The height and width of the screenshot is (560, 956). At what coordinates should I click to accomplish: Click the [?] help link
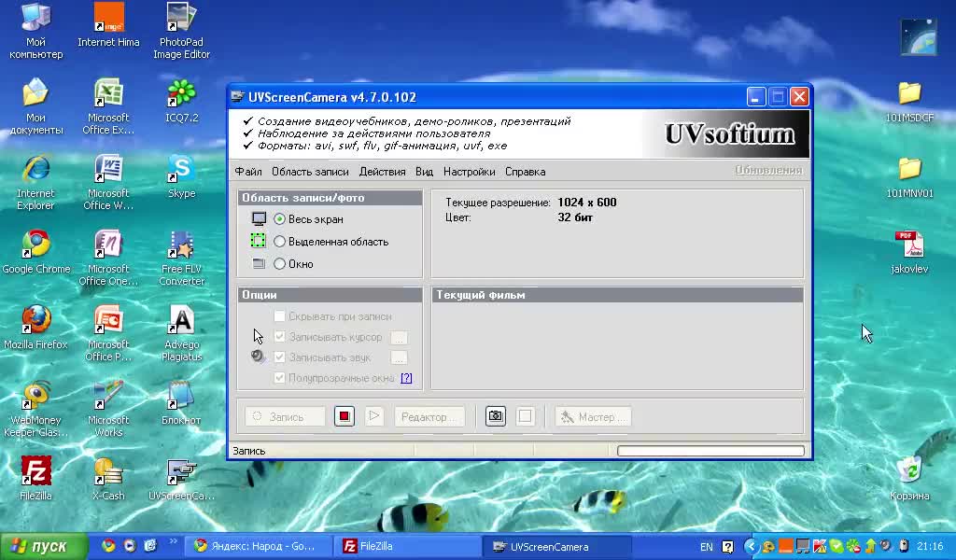click(x=406, y=378)
